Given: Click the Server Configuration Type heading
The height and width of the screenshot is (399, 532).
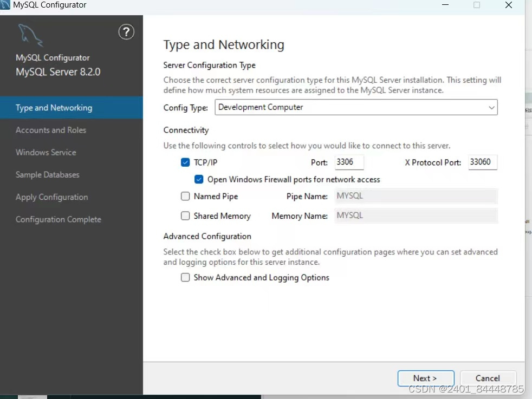Looking at the screenshot, I should [x=209, y=65].
